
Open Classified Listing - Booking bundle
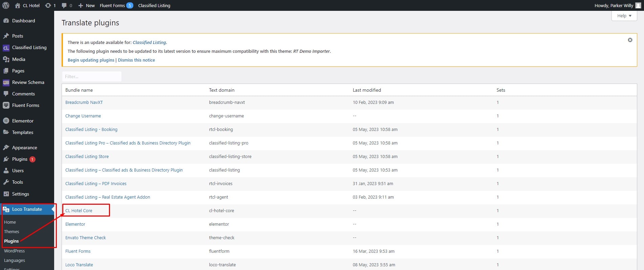[91, 129]
